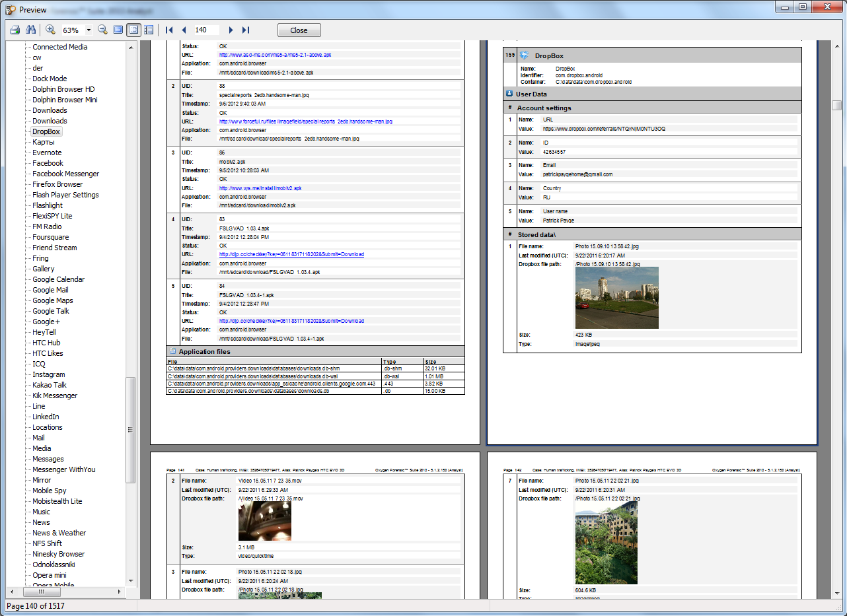847x616 pixels.
Task: Click the DropBox cube icon in report header
Action: (525, 56)
